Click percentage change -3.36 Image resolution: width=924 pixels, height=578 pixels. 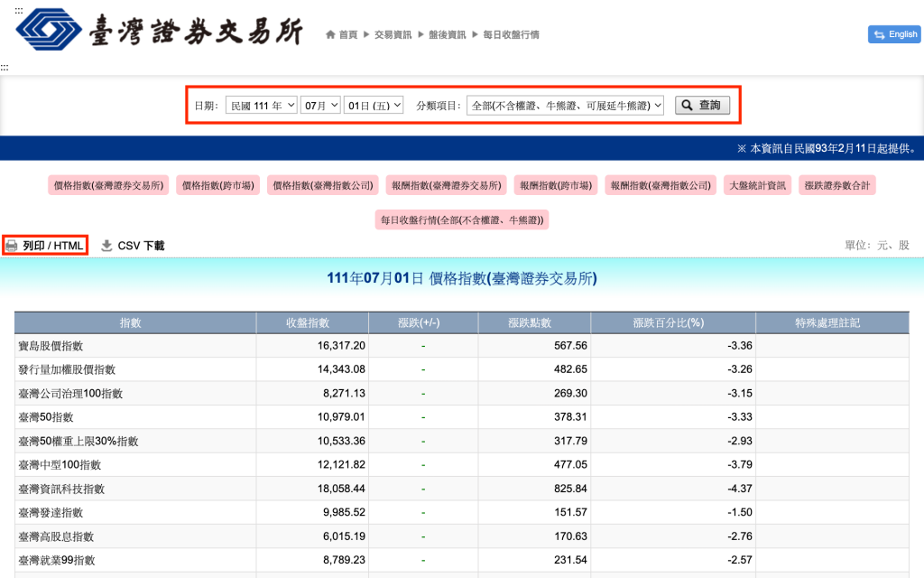[740, 346]
